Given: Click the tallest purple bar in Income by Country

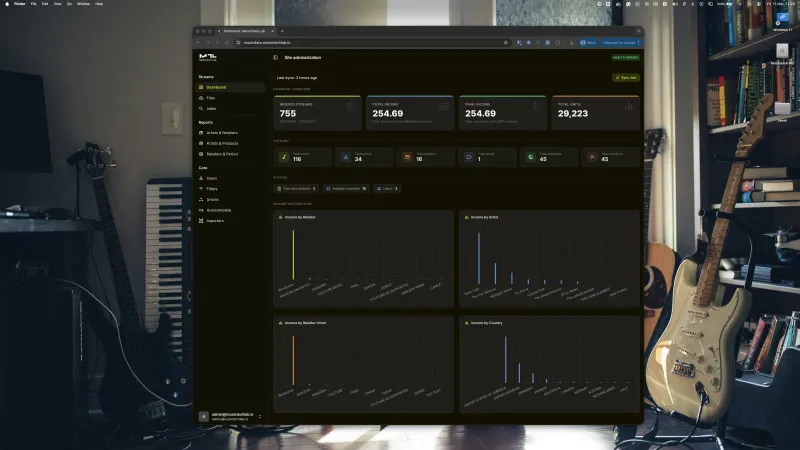Looking at the screenshot, I should (x=506, y=360).
